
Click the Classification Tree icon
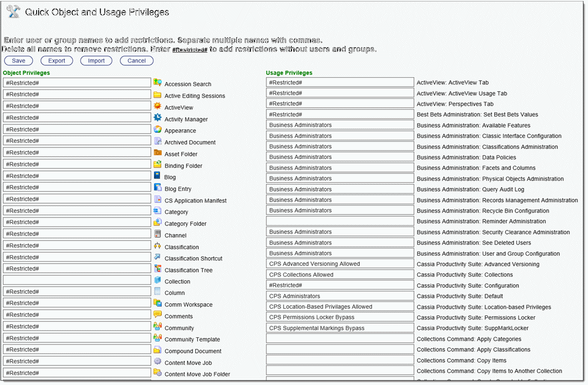click(158, 269)
